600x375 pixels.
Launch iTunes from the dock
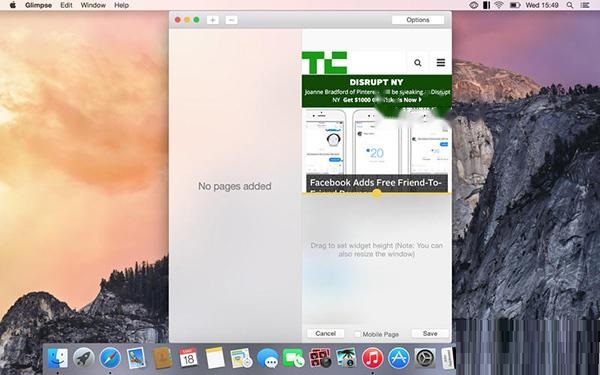click(373, 358)
